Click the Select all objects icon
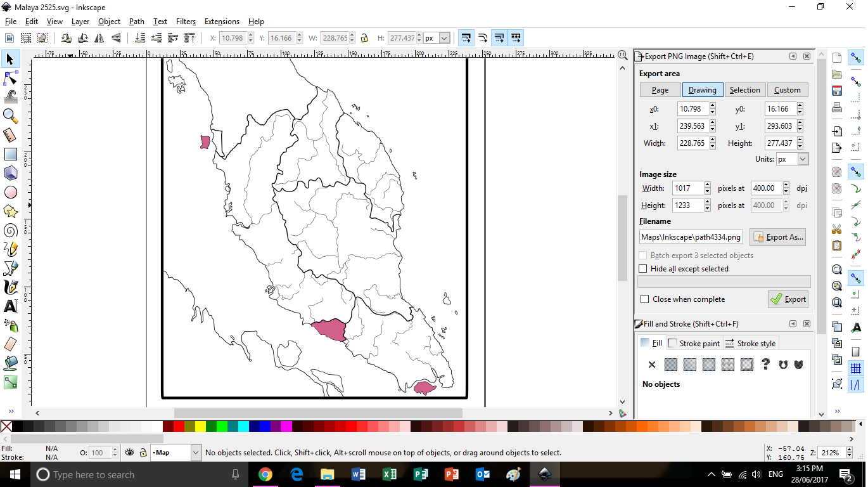 tap(10, 38)
